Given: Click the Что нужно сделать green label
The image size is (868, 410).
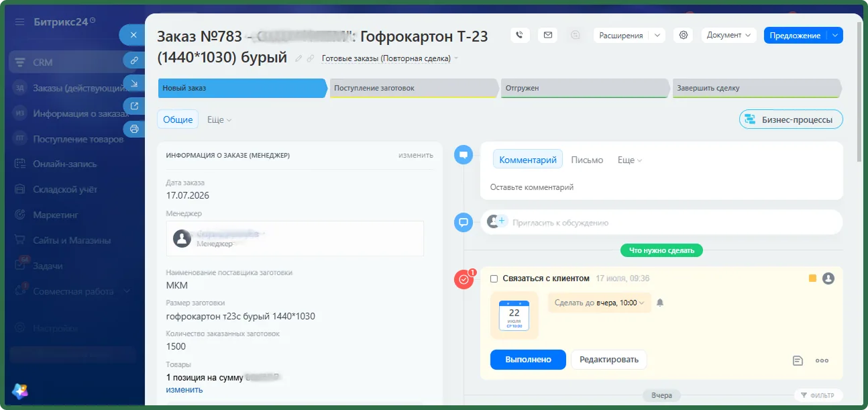Looking at the screenshot, I should point(661,250).
